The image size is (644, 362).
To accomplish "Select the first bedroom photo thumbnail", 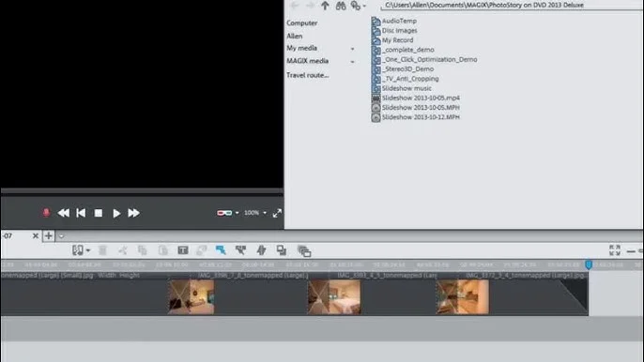I will (192, 297).
